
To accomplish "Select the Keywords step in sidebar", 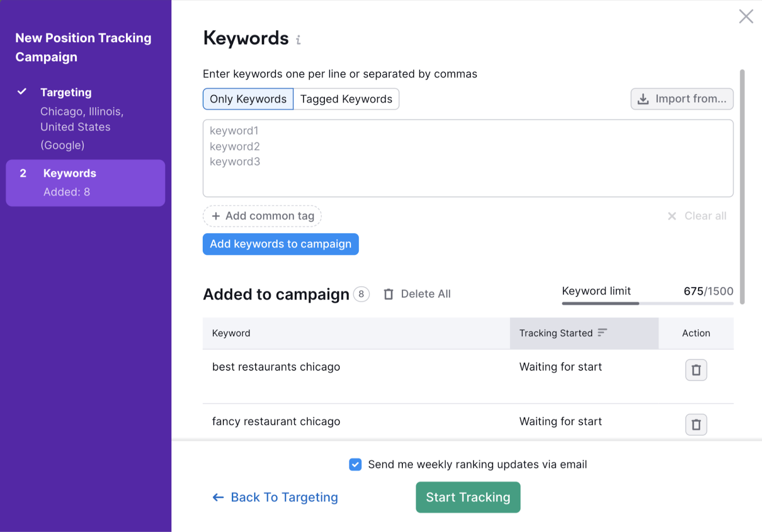I will (85, 182).
